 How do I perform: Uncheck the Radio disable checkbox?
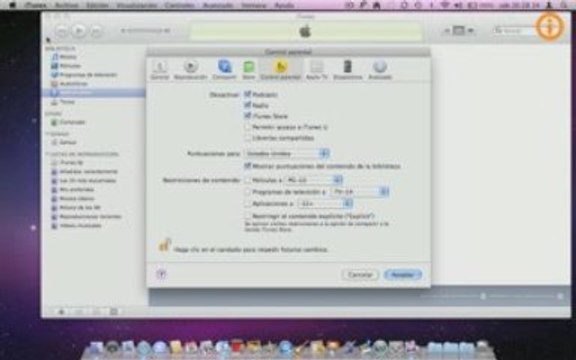(x=248, y=105)
